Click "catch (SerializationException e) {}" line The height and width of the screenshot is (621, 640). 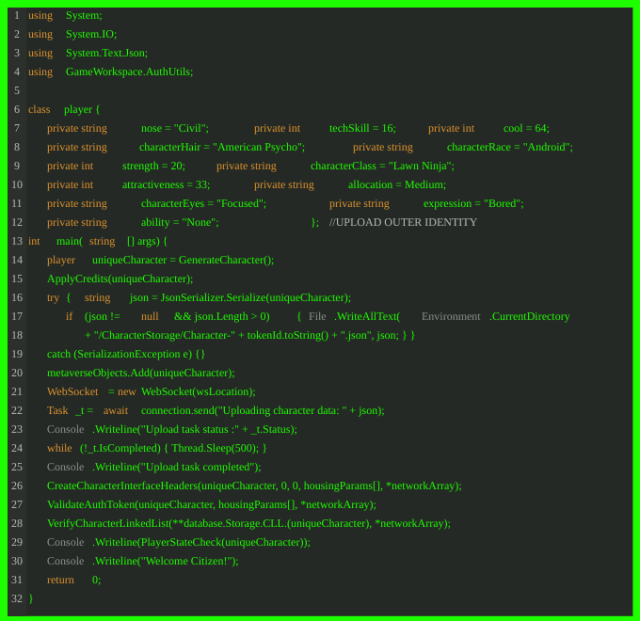(x=126, y=354)
